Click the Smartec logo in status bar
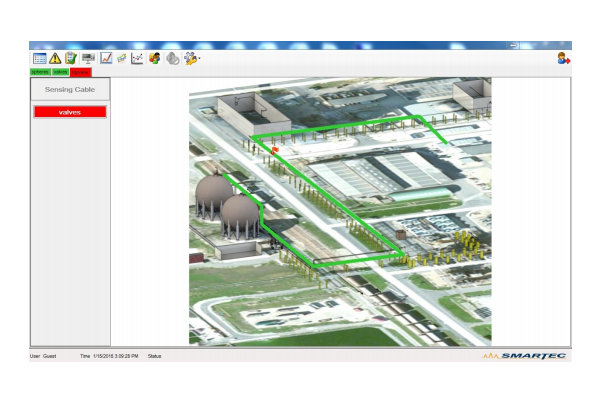 click(524, 356)
